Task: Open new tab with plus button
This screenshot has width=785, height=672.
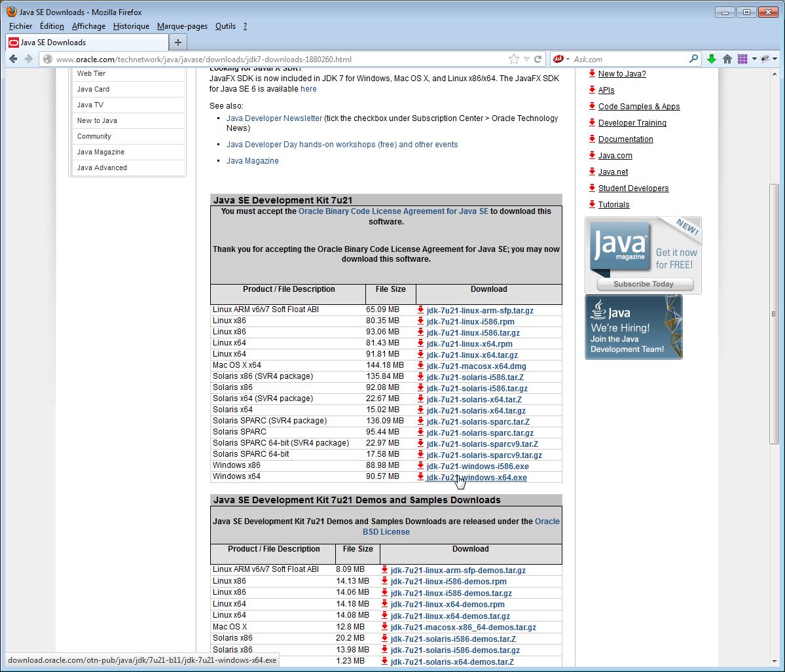Action: pyautogui.click(x=177, y=43)
